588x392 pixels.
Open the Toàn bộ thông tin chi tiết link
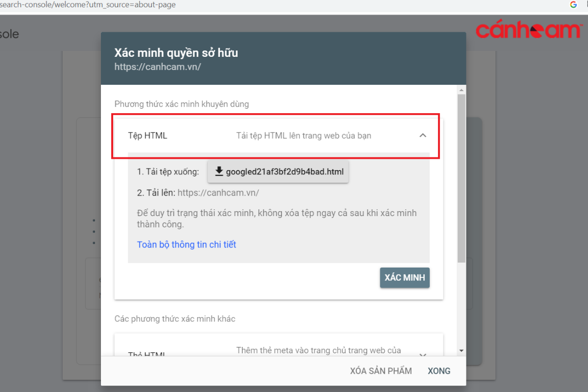[x=187, y=244]
